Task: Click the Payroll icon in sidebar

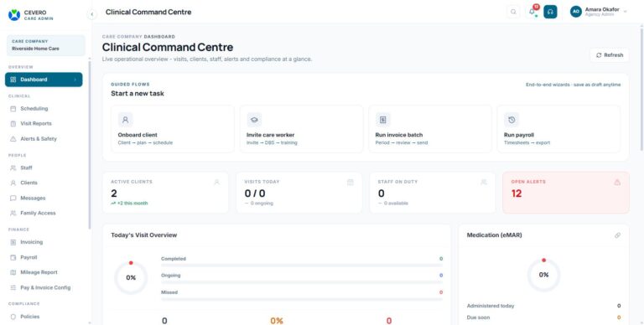Action: coord(13,257)
